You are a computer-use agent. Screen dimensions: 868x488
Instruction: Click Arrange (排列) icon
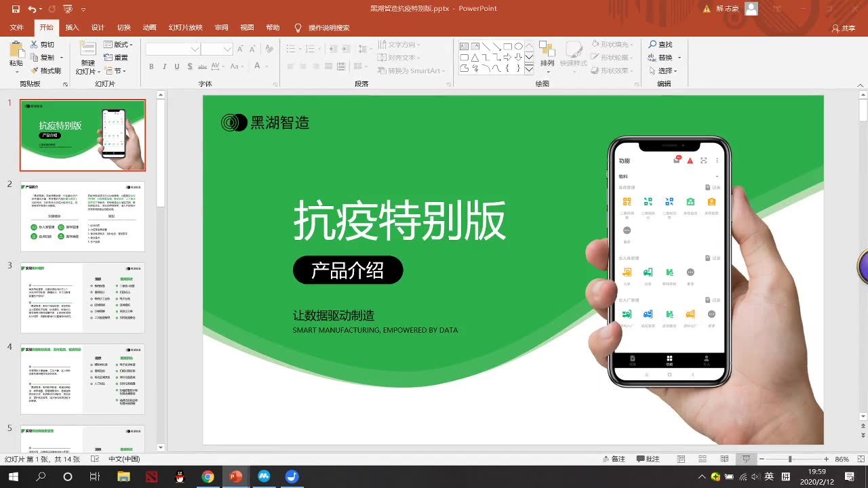[x=547, y=49]
